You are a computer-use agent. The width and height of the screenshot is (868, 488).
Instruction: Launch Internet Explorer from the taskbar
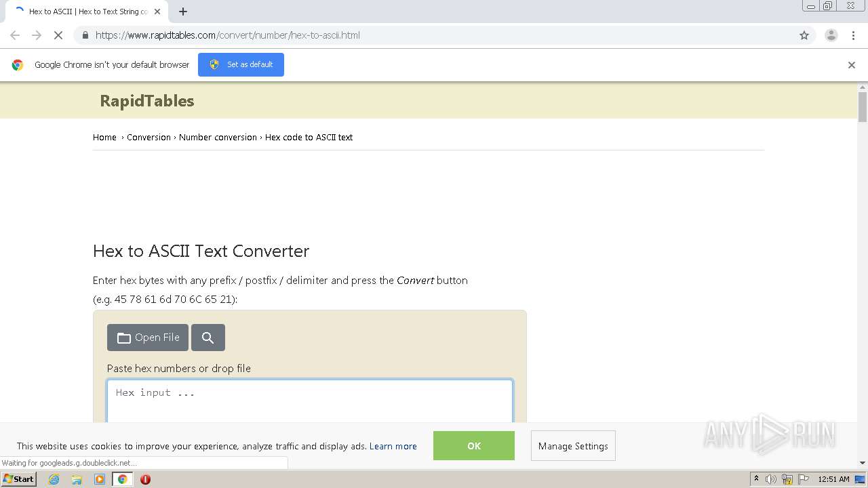pyautogui.click(x=54, y=479)
